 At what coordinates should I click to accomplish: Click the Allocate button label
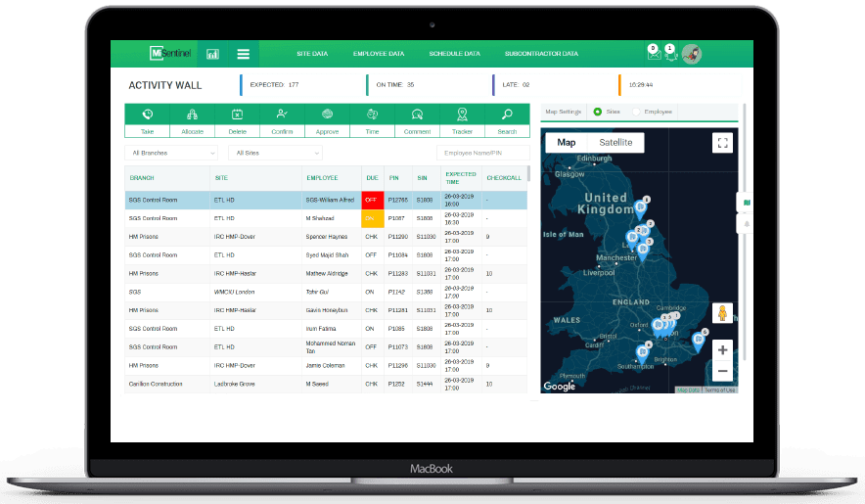193,131
